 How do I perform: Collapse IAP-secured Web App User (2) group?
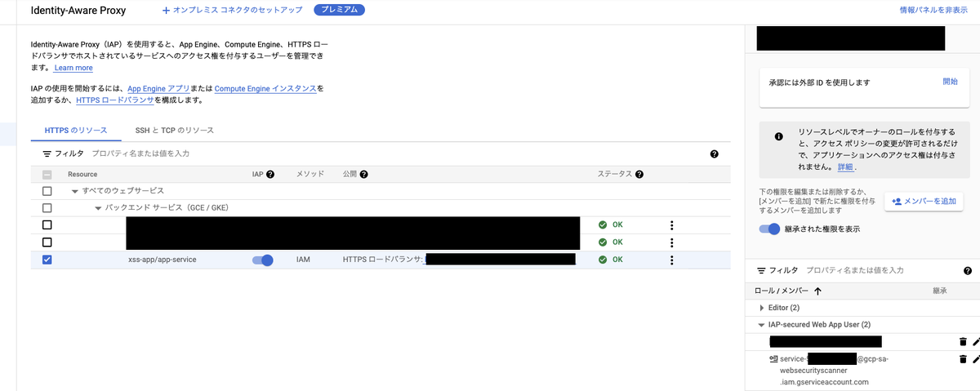point(761,325)
